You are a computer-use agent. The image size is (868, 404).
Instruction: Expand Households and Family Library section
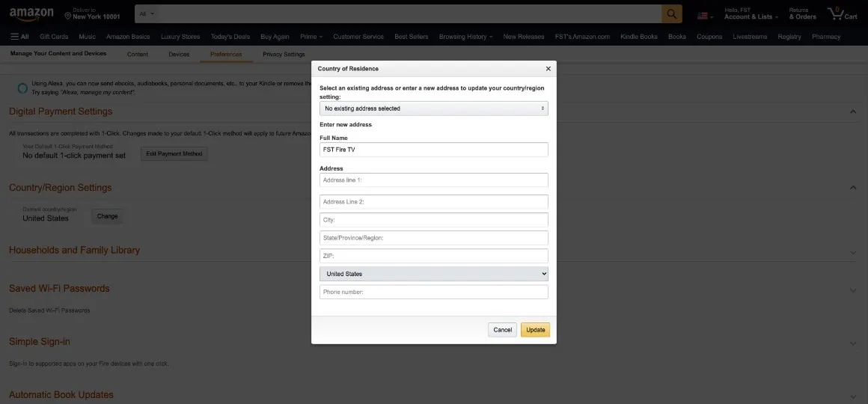click(853, 252)
